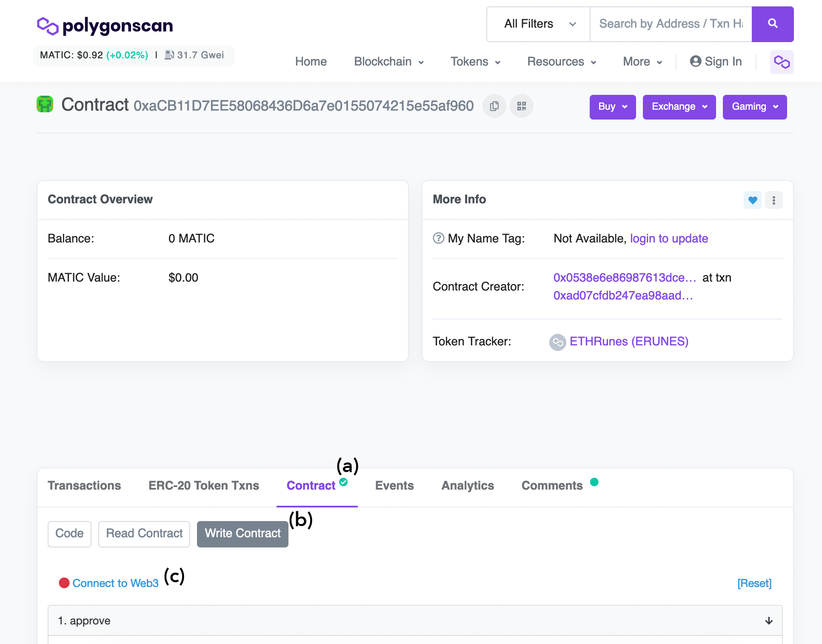Image resolution: width=822 pixels, height=644 pixels.
Task: Click the green contract identicon
Action: coord(45,104)
